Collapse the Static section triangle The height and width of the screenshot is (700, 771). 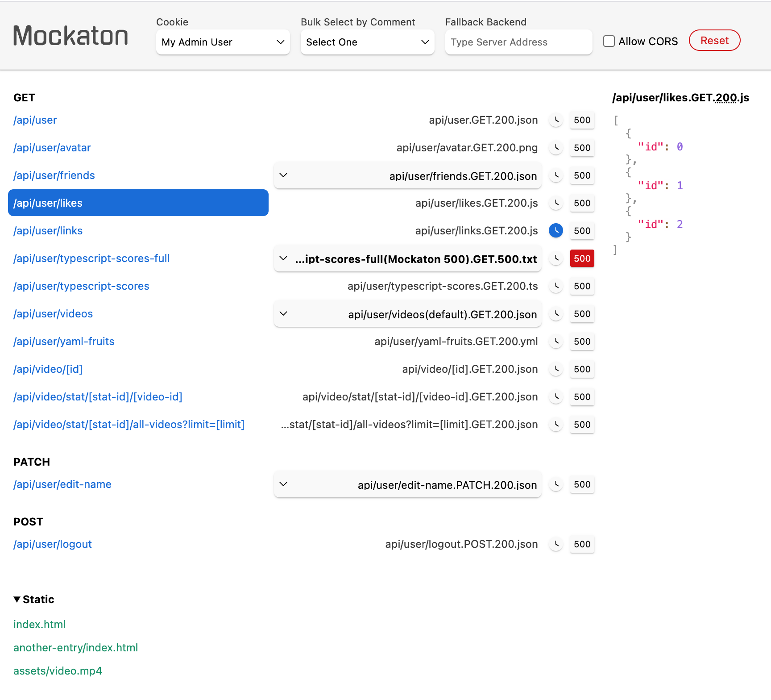pos(17,600)
